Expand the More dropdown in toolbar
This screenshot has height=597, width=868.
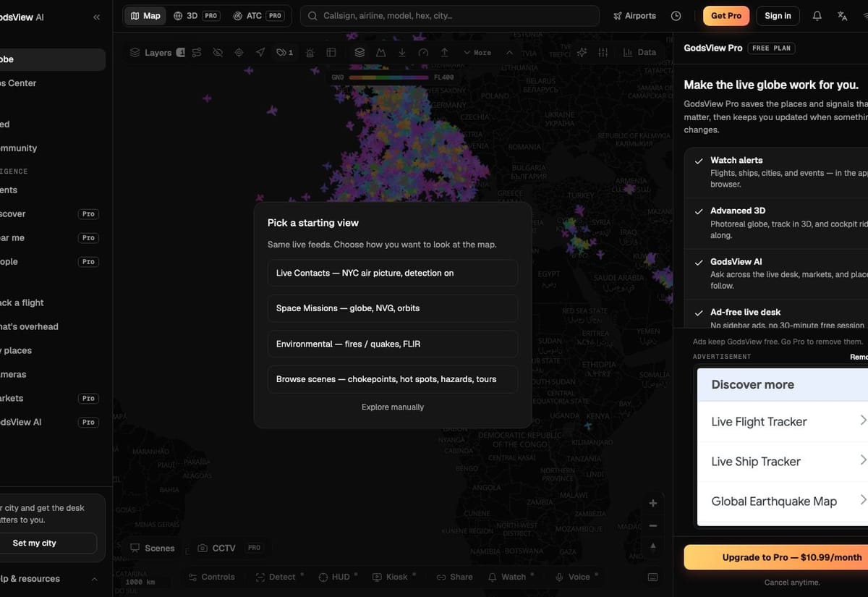(x=477, y=53)
